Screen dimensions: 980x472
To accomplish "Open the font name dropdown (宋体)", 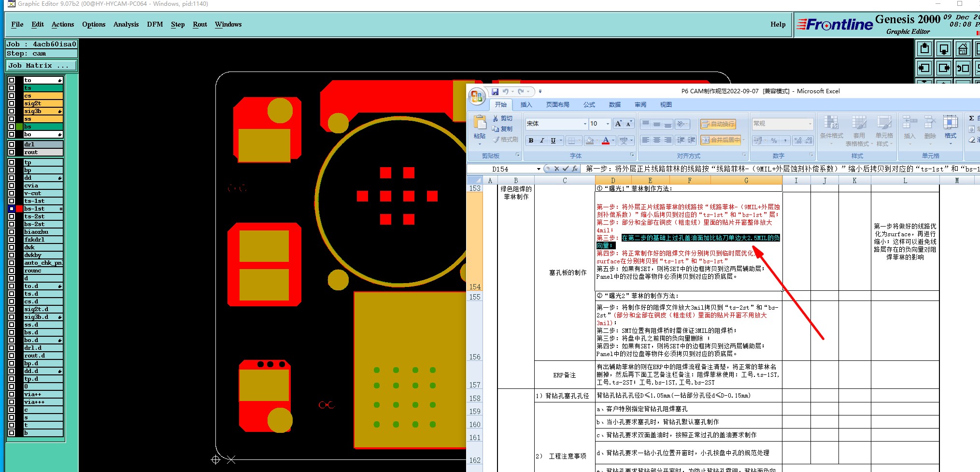I will 585,124.
